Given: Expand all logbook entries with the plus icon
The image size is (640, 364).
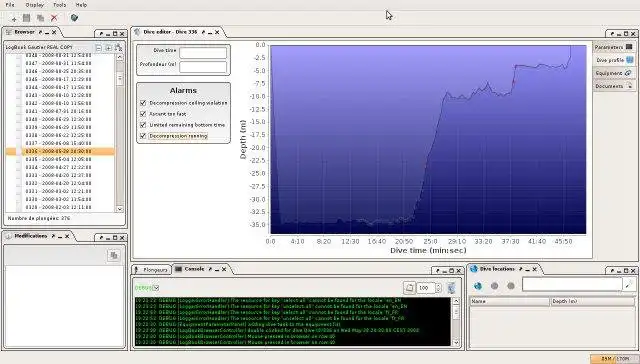Looking at the screenshot, I should pyautogui.click(x=109, y=48).
